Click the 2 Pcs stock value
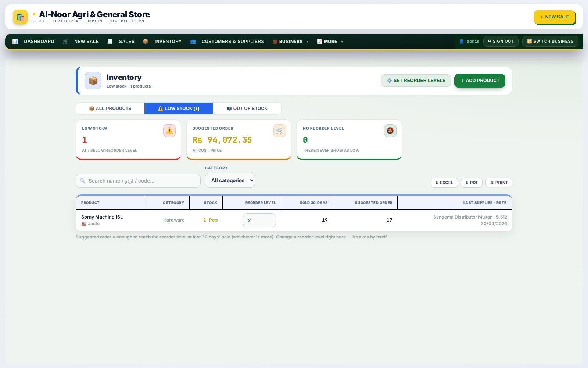Image resolution: width=588 pixels, height=368 pixels. [x=211, y=220]
